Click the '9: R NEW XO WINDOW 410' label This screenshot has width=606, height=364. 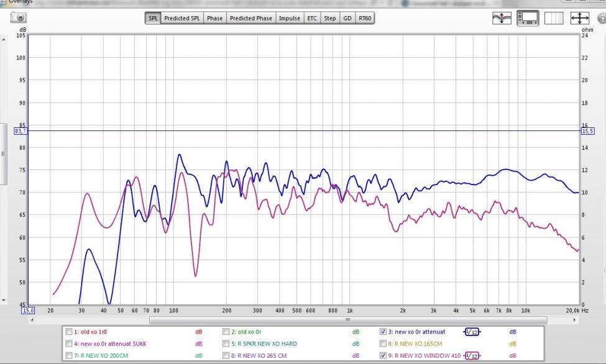pos(425,356)
